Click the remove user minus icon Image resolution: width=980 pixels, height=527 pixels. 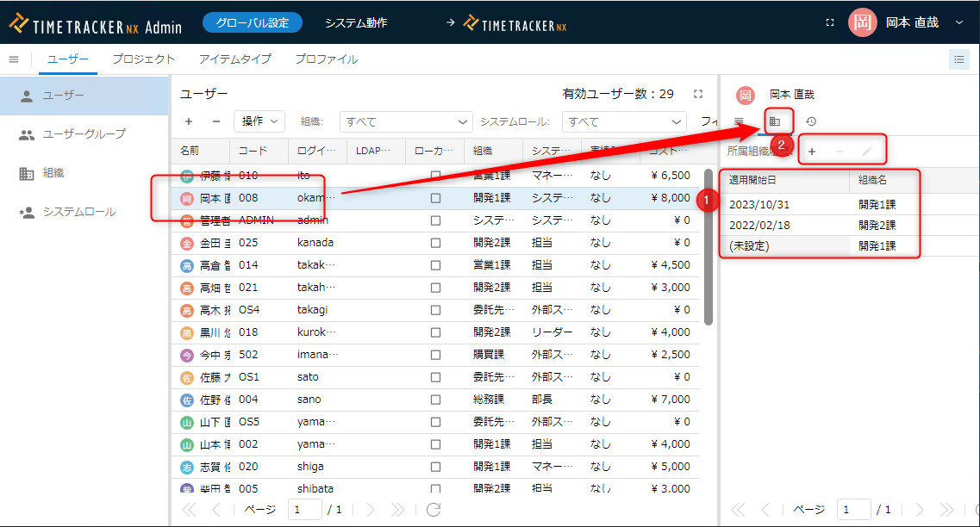tap(215, 121)
